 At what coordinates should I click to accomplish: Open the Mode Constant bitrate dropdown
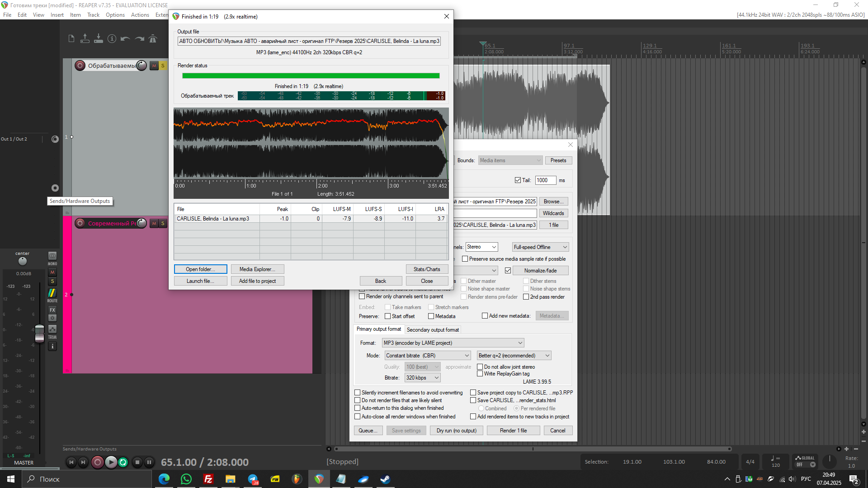pos(428,356)
